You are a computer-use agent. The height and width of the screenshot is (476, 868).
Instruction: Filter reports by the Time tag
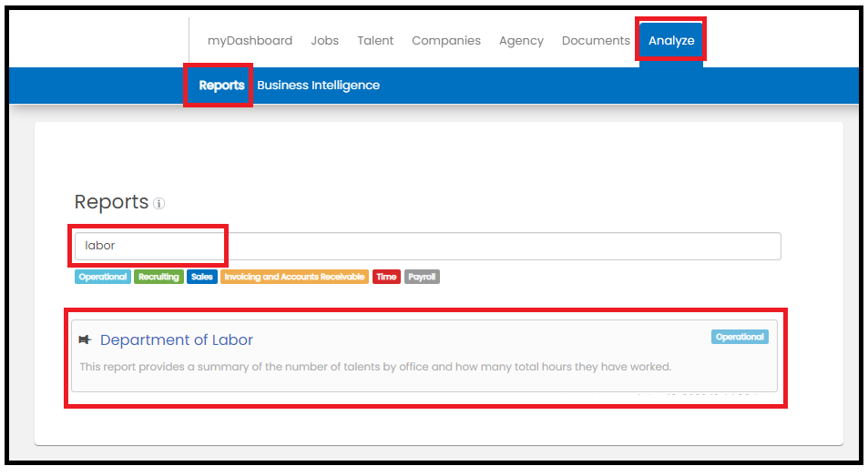386,277
